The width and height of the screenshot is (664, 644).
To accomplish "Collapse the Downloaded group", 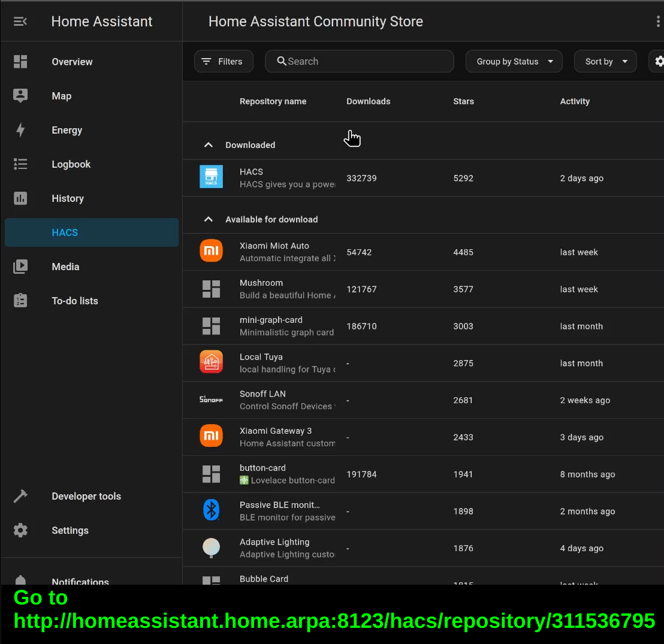I will [209, 145].
